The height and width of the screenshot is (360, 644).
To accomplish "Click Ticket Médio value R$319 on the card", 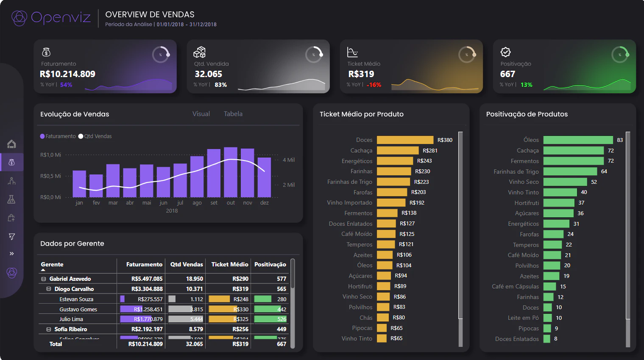I will [x=361, y=74].
